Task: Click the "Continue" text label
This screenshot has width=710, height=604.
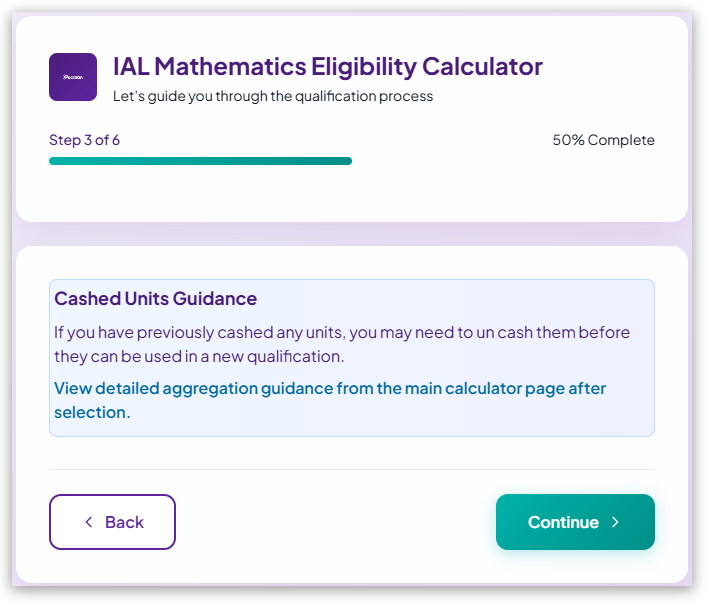Action: click(563, 522)
